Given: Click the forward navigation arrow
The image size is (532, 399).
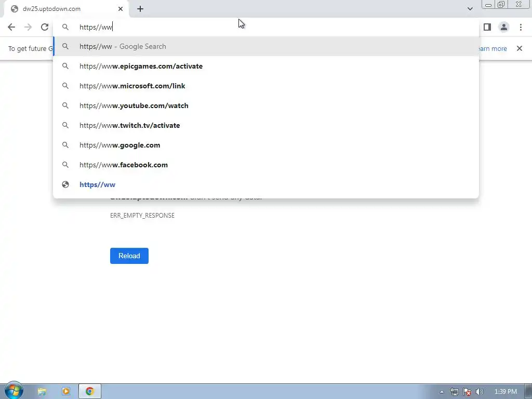Looking at the screenshot, I should tap(28, 27).
